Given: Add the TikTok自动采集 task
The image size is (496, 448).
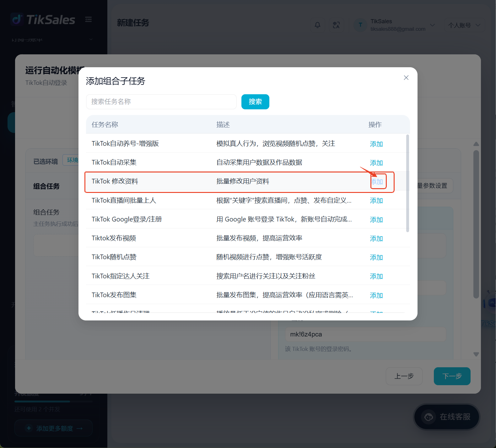Looking at the screenshot, I should coord(376,163).
